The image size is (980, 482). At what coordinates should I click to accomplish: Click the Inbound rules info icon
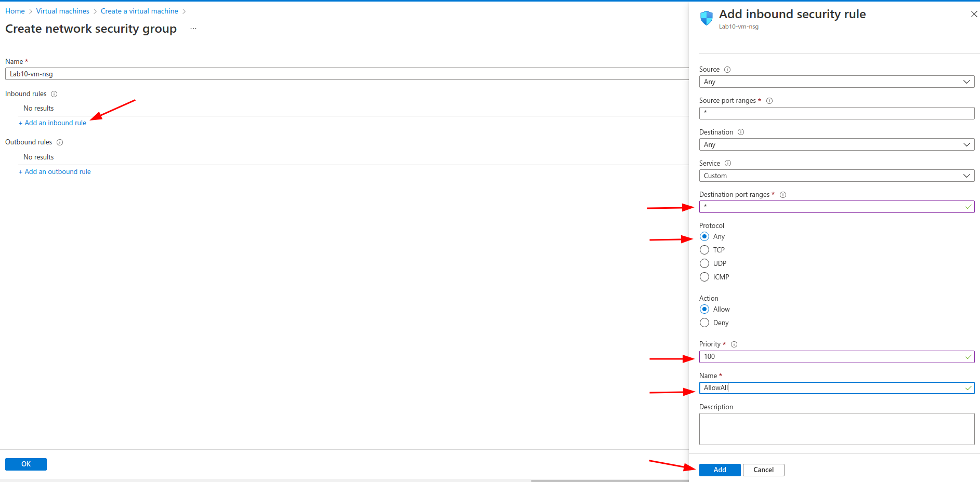point(54,94)
